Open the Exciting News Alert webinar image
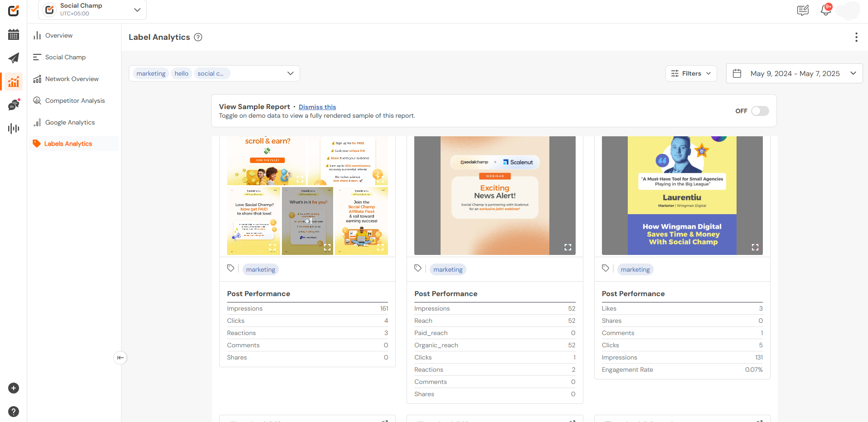 (x=495, y=196)
